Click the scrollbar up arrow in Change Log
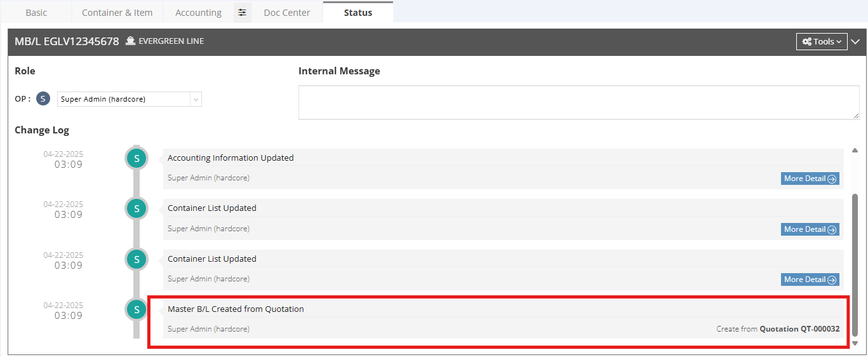868x357 pixels. click(855, 151)
